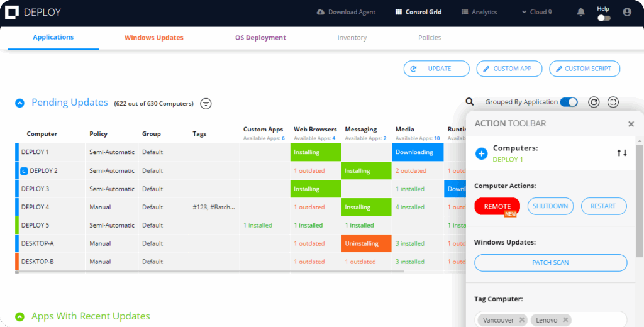Click the search magnifier icon
Viewport: 644px width, 327px height.
click(x=470, y=102)
